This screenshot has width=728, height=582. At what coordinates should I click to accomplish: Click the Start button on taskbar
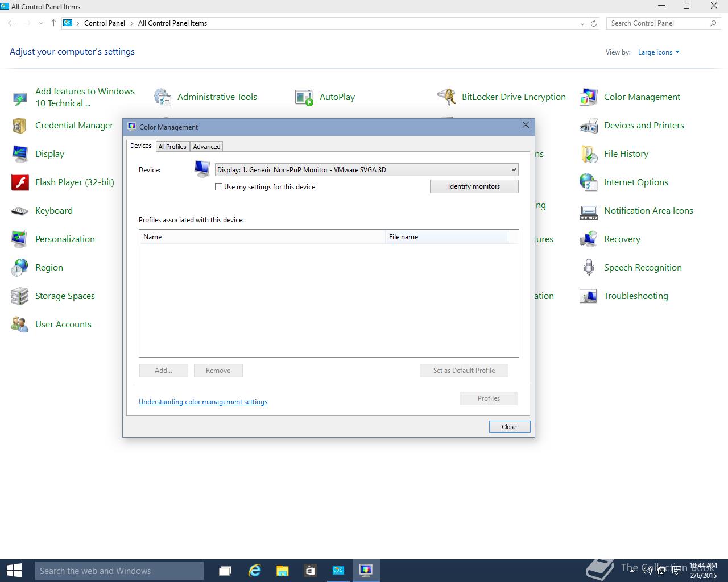point(14,570)
